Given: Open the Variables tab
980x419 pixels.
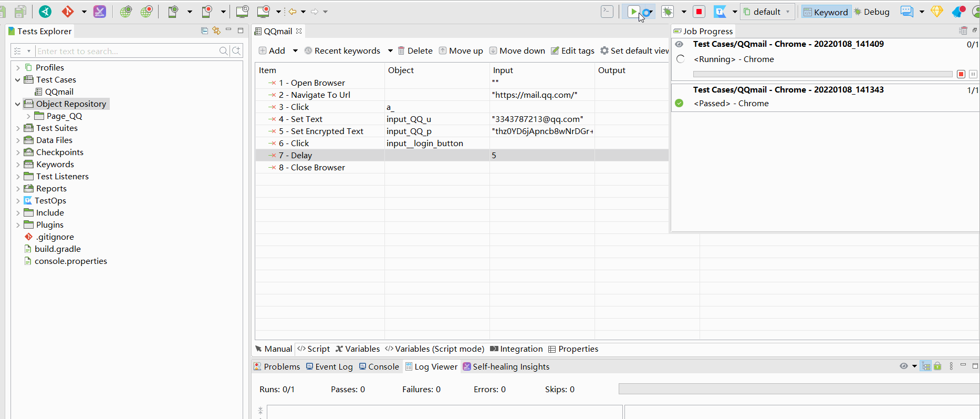Looking at the screenshot, I should point(358,349).
